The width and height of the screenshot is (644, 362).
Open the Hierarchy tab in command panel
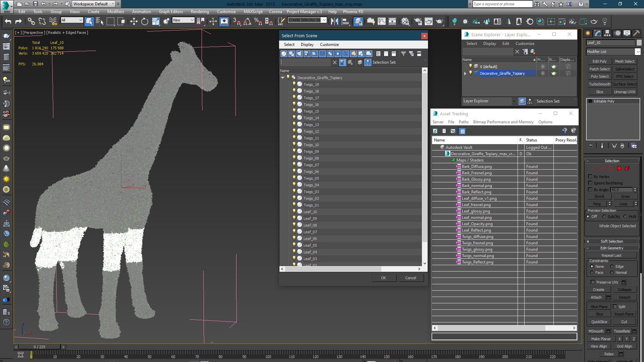click(x=607, y=33)
